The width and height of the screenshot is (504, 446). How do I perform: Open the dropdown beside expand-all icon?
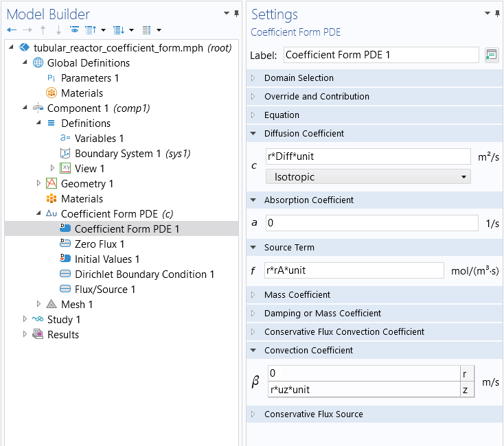pos(131,30)
